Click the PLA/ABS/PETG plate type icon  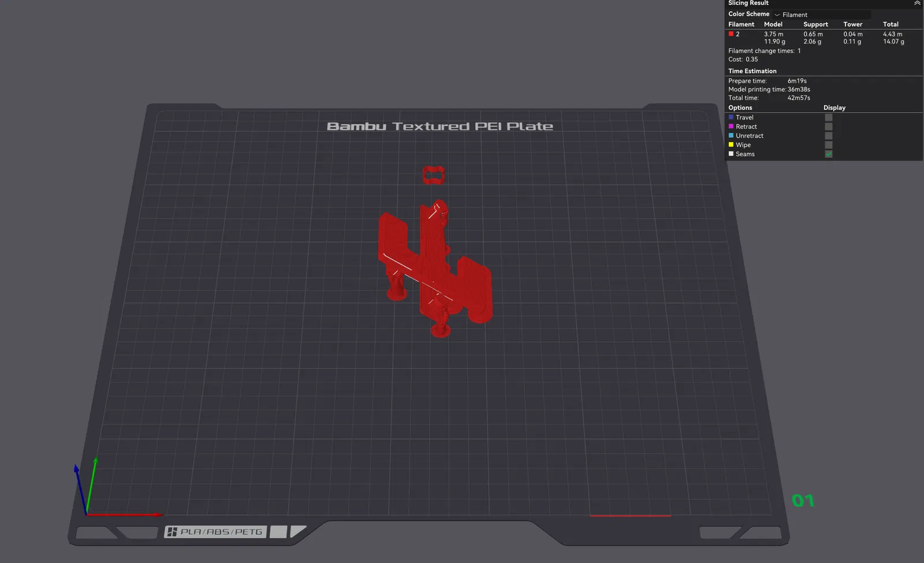[x=215, y=532]
